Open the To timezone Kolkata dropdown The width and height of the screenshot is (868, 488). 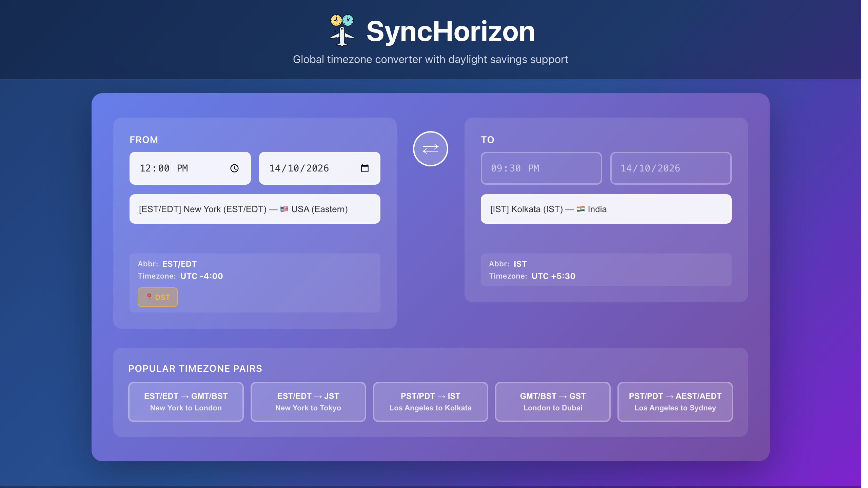(606, 209)
